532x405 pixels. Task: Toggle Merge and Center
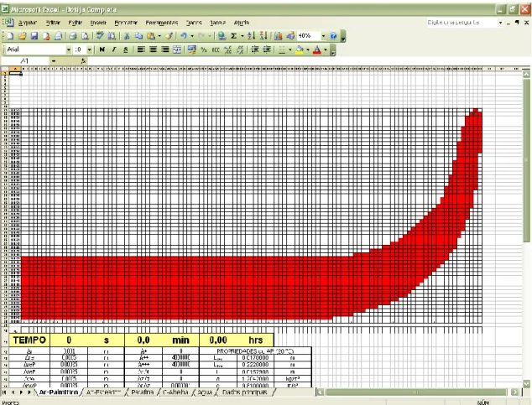point(177,49)
